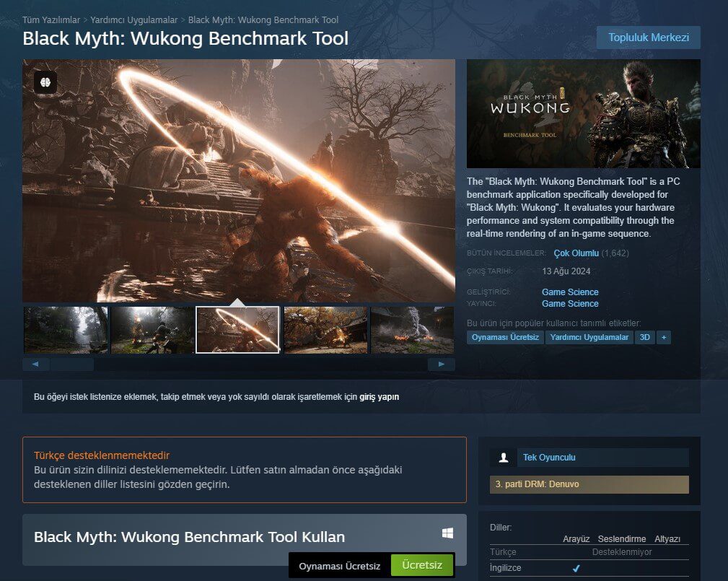Click the Windows platform icon
This screenshot has width=728, height=581.
(x=447, y=533)
